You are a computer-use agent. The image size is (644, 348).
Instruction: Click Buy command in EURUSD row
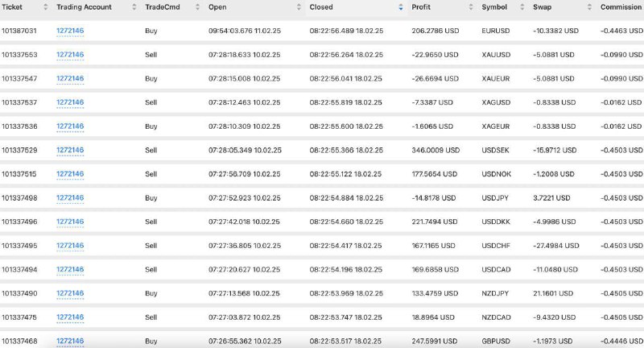pyautogui.click(x=151, y=31)
